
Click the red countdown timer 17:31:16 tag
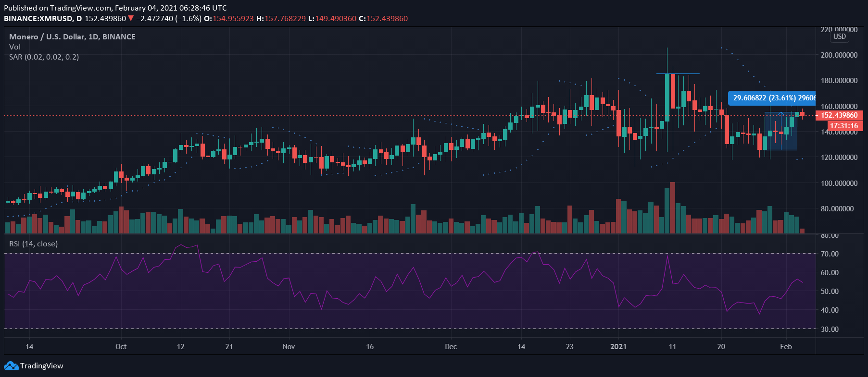coord(844,126)
